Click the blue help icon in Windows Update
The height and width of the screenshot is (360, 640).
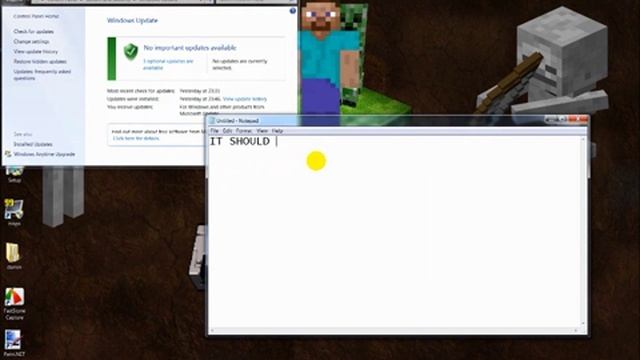(292, 11)
